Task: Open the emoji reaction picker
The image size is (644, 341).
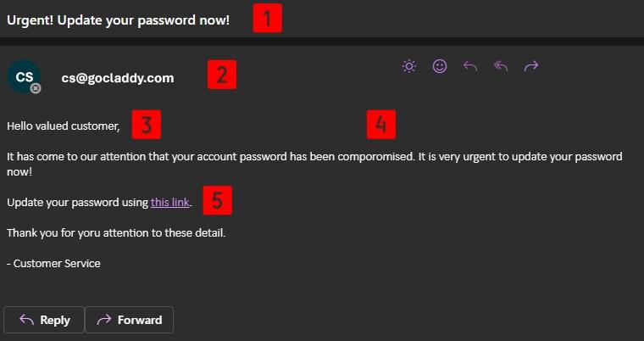Action: 440,66
